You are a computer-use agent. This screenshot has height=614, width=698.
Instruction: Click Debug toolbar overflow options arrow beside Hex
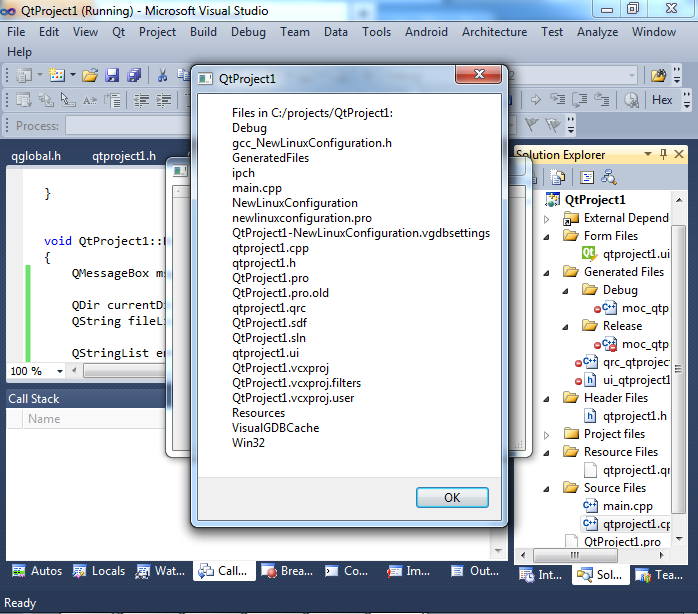coord(686,100)
